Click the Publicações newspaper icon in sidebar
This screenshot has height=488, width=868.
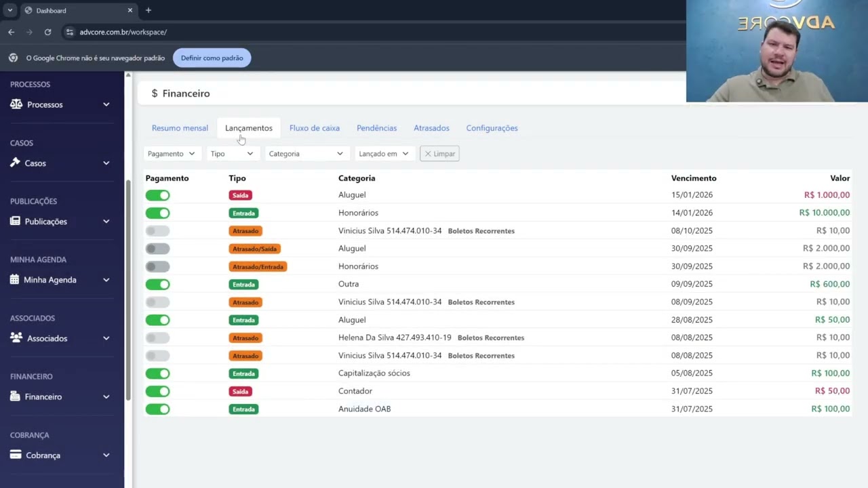click(x=15, y=221)
